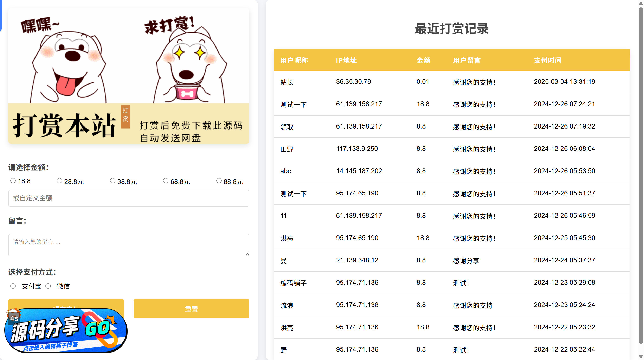Click the 支付时间 column header
This screenshot has height=360, width=644.
pyautogui.click(x=547, y=60)
